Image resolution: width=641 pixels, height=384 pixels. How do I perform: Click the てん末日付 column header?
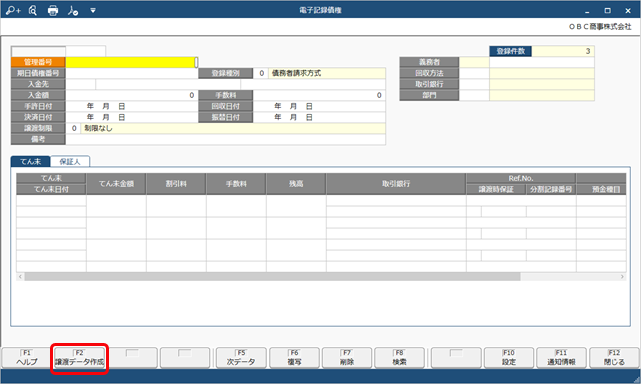click(51, 189)
